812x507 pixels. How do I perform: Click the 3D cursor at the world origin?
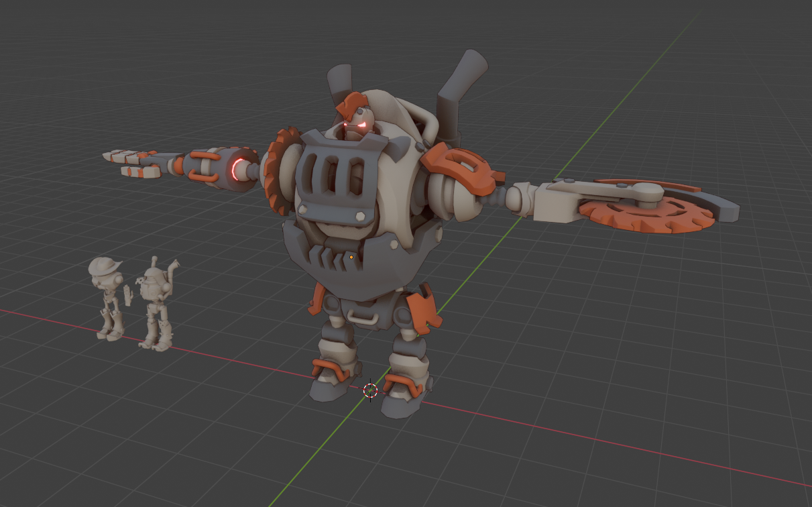point(370,390)
